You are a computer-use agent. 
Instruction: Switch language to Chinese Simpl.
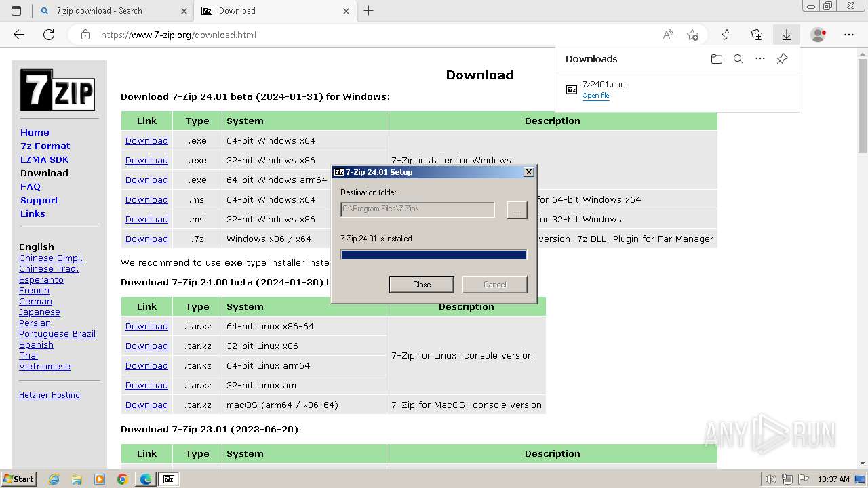click(51, 258)
